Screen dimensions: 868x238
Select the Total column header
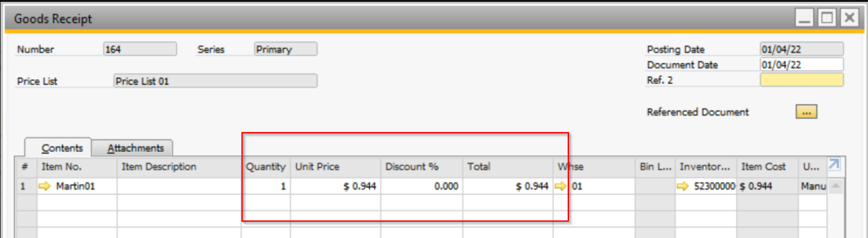tap(508, 167)
